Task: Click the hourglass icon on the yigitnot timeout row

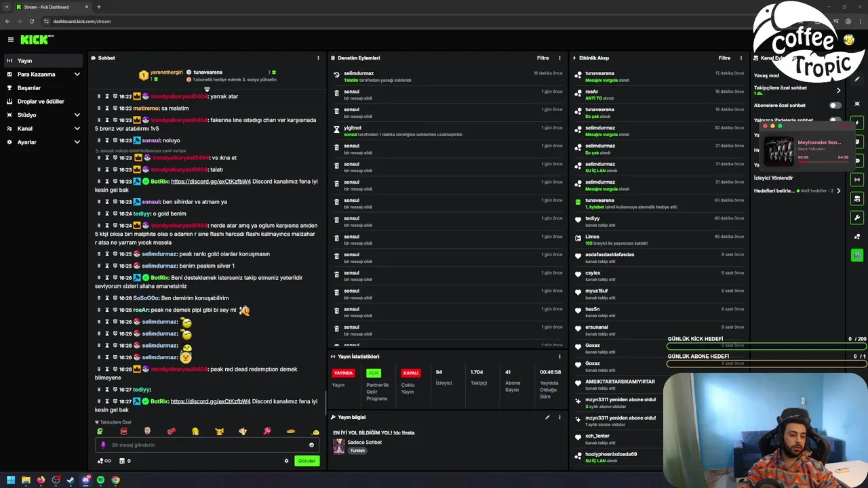Action: pos(336,129)
